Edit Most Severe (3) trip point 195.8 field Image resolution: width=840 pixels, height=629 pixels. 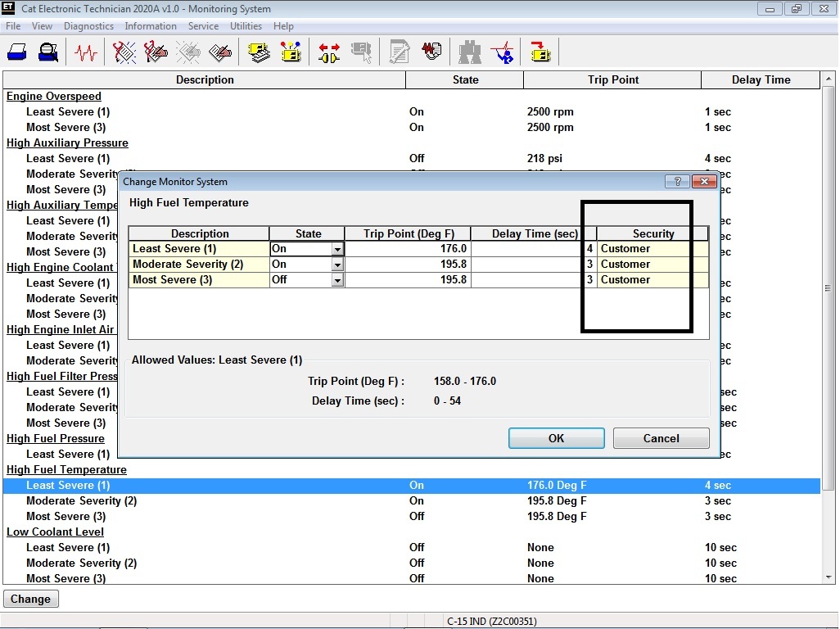click(x=408, y=279)
